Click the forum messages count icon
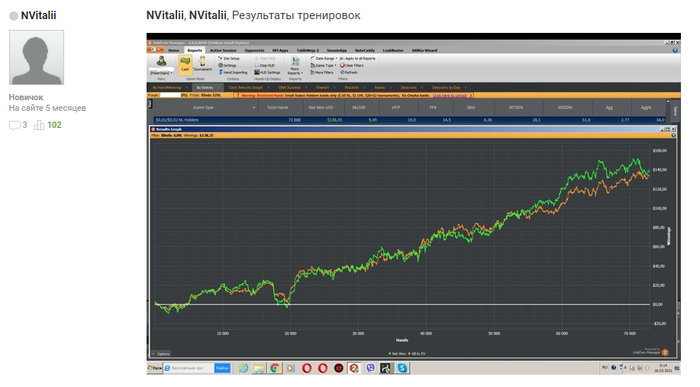This screenshot has height=387, width=700. [14, 125]
